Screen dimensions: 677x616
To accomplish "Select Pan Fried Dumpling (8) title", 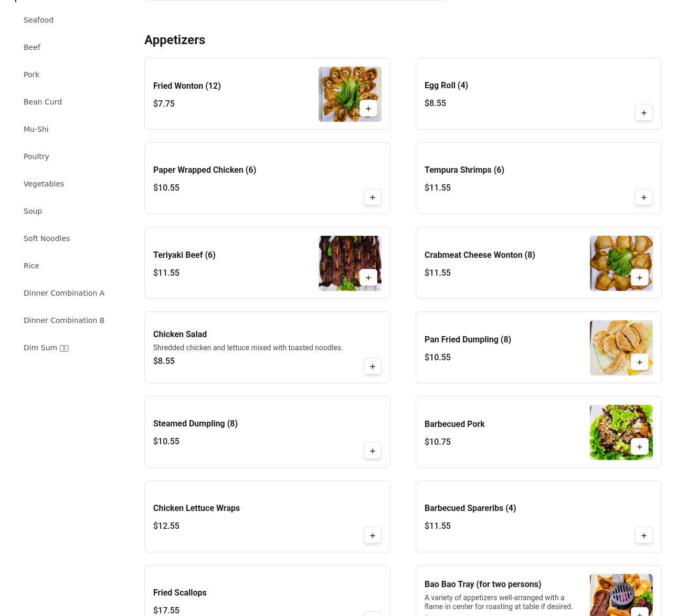I will click(468, 340).
